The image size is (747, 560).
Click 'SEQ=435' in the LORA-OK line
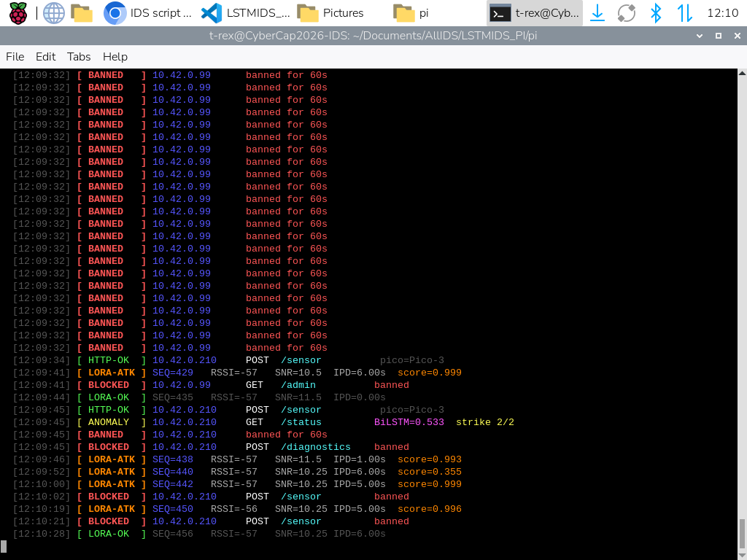coord(172,397)
